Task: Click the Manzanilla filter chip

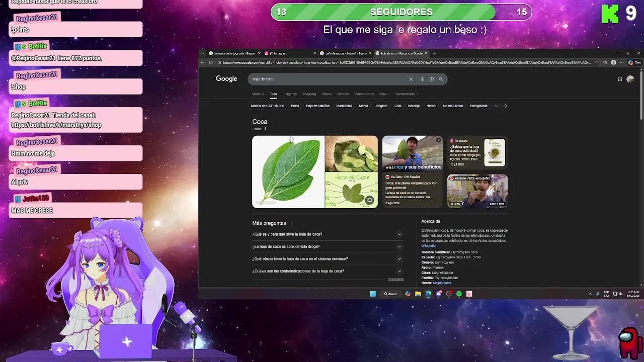Action: (x=344, y=106)
